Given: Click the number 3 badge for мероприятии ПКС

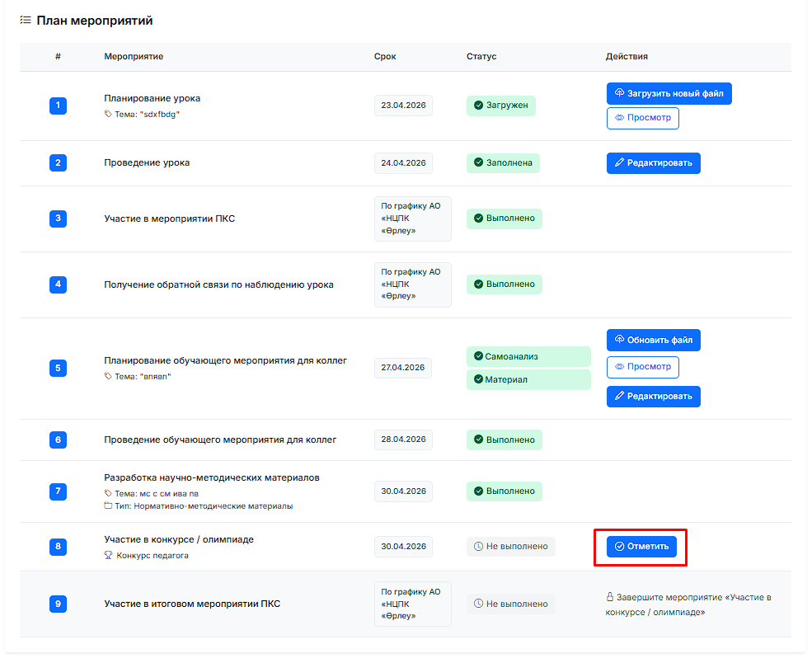Looking at the screenshot, I should point(58,219).
